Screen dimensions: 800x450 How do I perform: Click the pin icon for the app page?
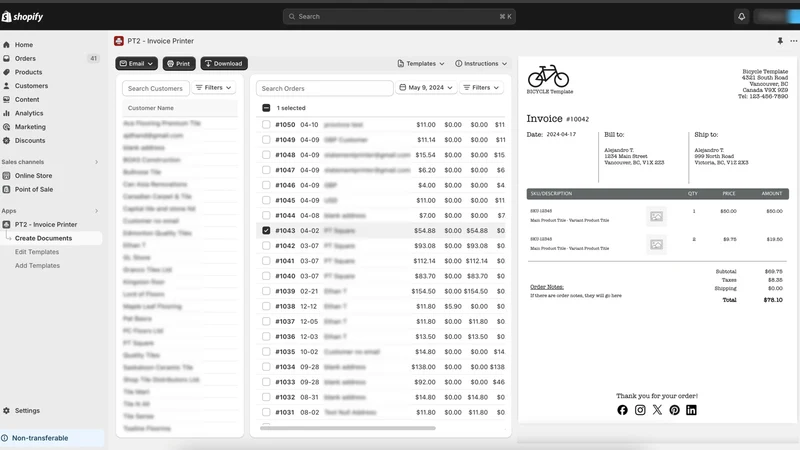click(780, 41)
